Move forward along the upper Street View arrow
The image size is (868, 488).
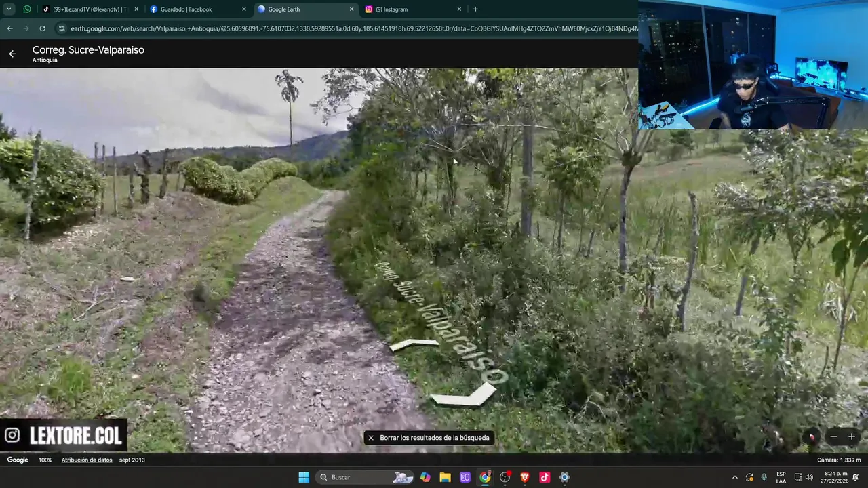[x=414, y=345]
